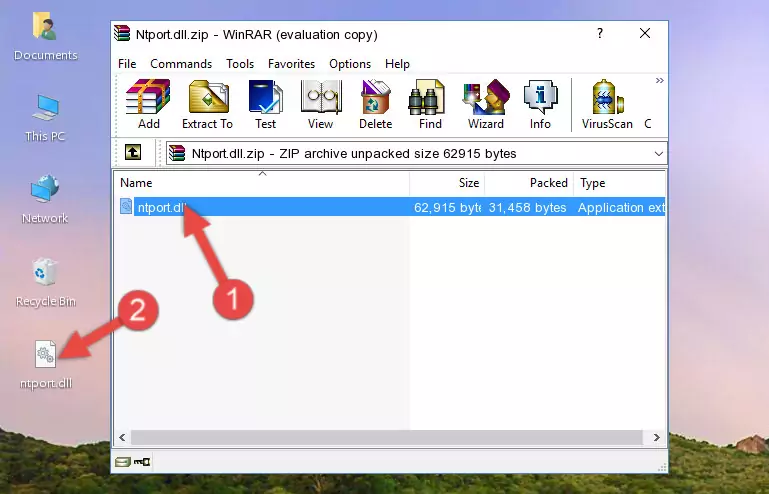Viewport: 769px width, 494px height.
Task: Click the Add toolbar icon
Action: 148,104
